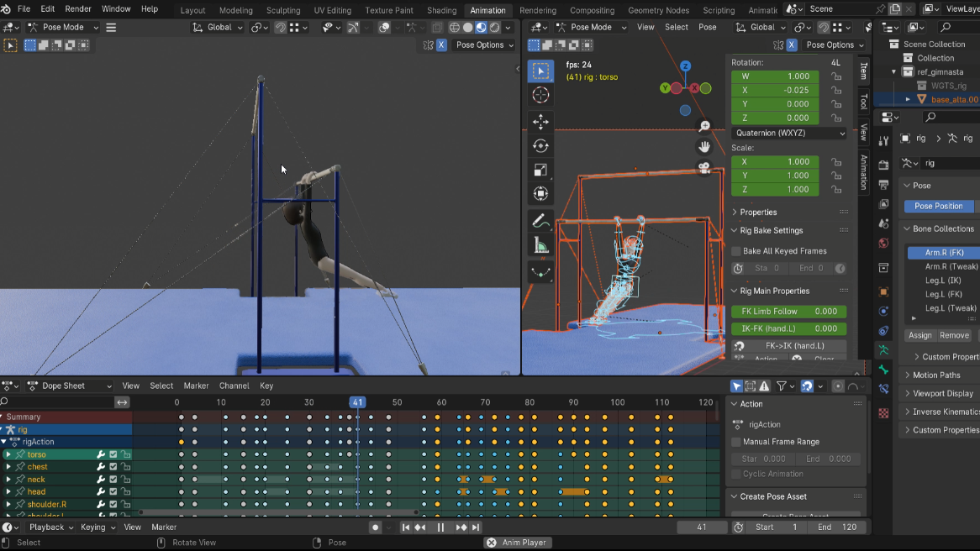Click the Assign bone collection button
The width and height of the screenshot is (980, 551).
pyautogui.click(x=919, y=335)
